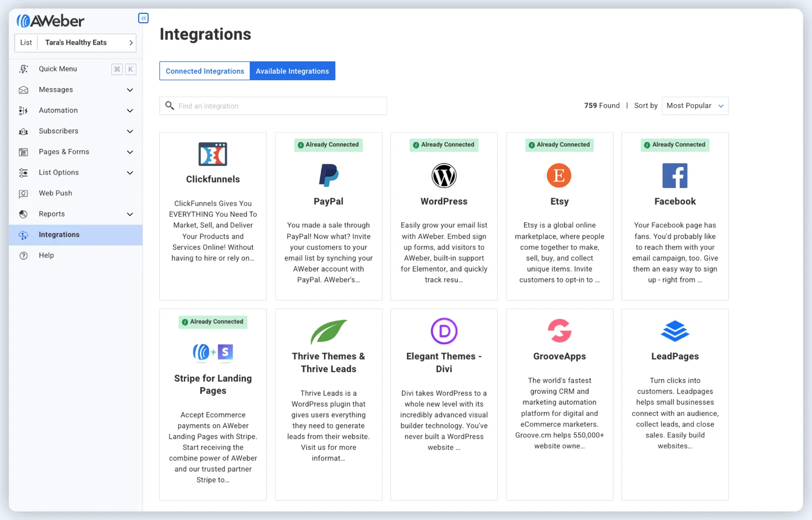
Task: Click WordPress's Already Connected badge
Action: point(444,145)
